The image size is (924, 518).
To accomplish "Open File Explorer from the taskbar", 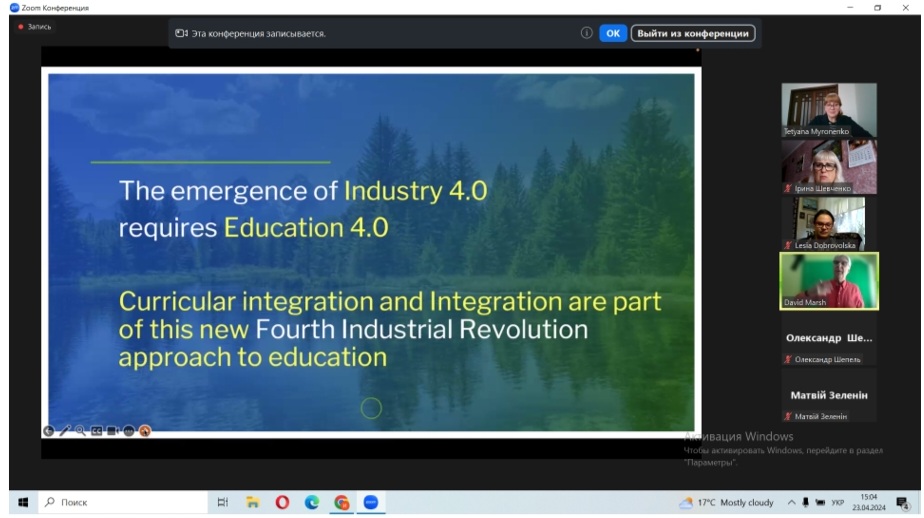I will [x=253, y=503].
